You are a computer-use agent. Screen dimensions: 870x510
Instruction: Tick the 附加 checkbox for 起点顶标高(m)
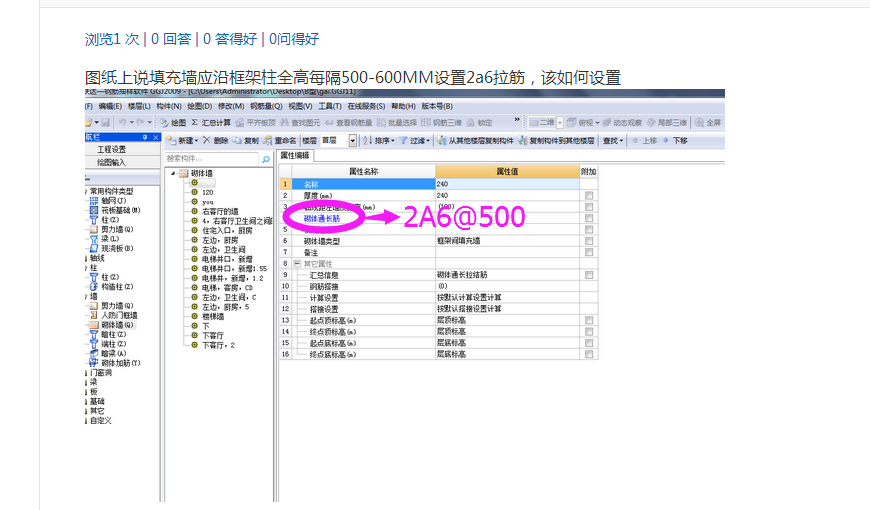point(589,320)
